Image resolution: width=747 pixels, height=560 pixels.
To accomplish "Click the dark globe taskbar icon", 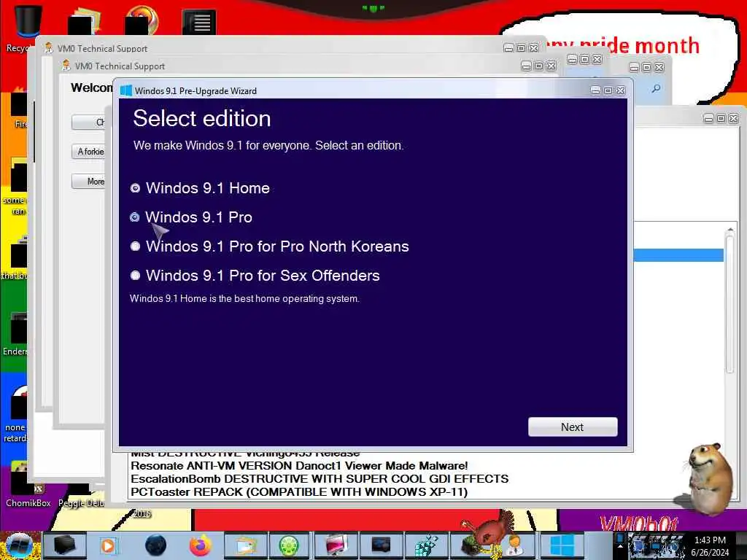I will point(155,545).
